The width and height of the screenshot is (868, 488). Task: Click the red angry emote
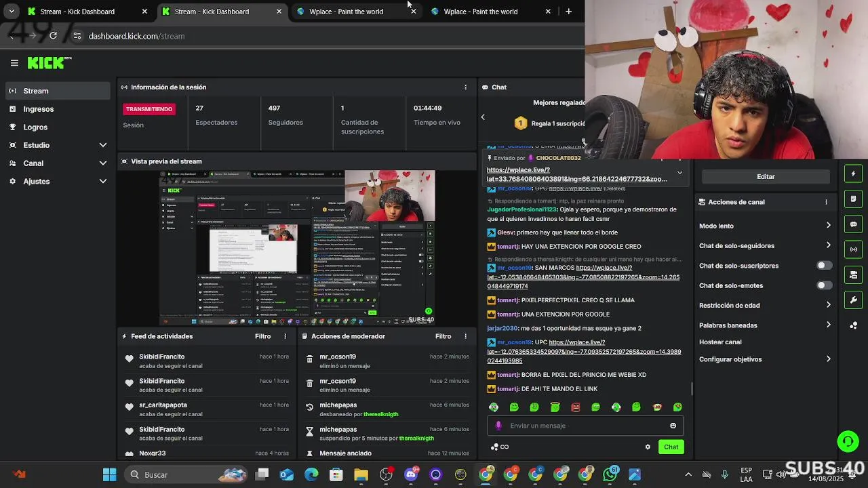coord(575,407)
